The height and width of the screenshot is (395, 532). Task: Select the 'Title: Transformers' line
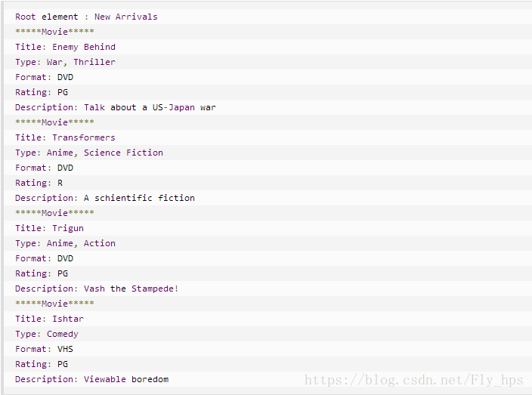click(x=65, y=137)
